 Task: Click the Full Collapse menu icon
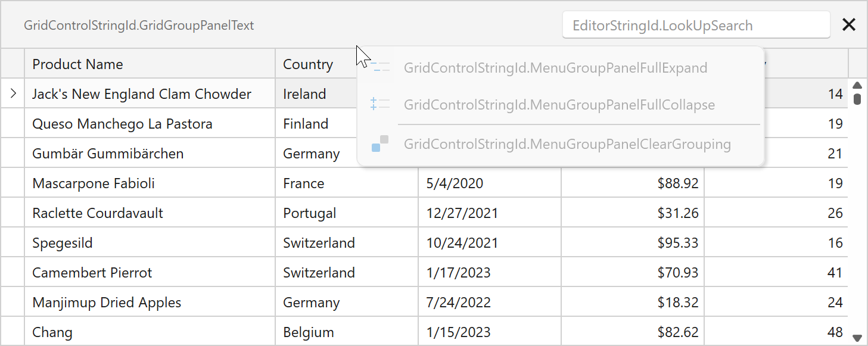pos(380,105)
